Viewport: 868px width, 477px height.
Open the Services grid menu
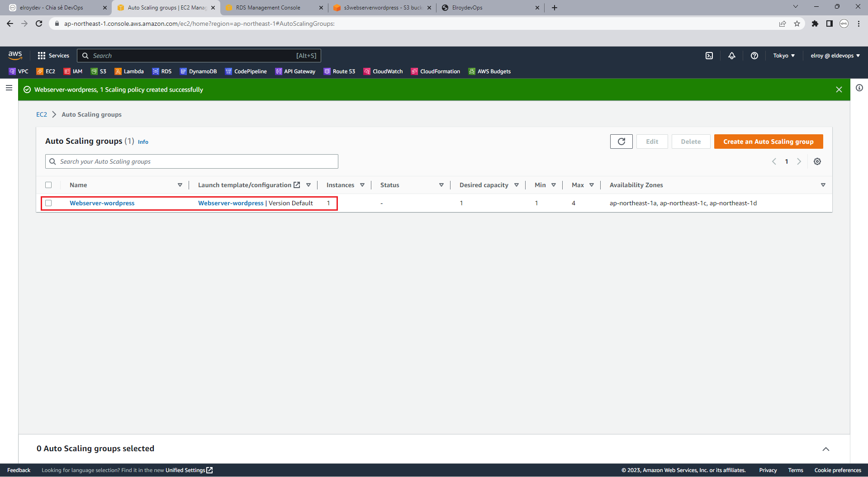[53, 56]
